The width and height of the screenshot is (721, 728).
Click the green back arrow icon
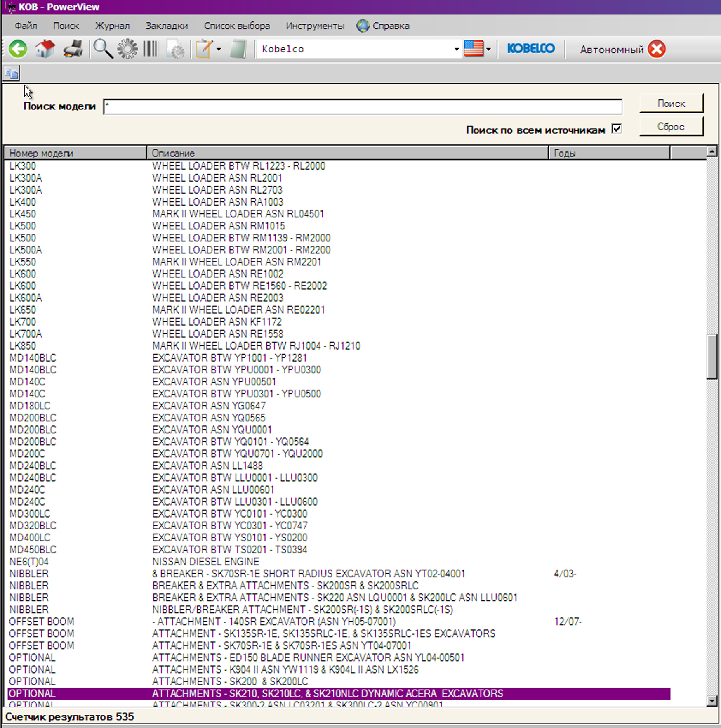[x=18, y=49]
